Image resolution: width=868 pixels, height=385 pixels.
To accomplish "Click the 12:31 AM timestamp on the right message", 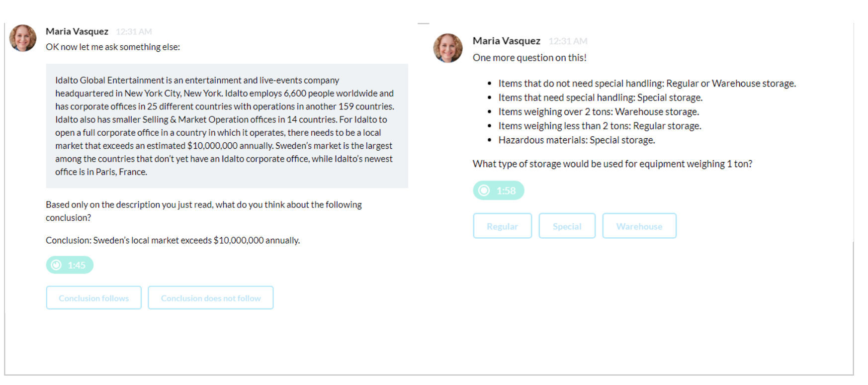I will click(x=568, y=41).
